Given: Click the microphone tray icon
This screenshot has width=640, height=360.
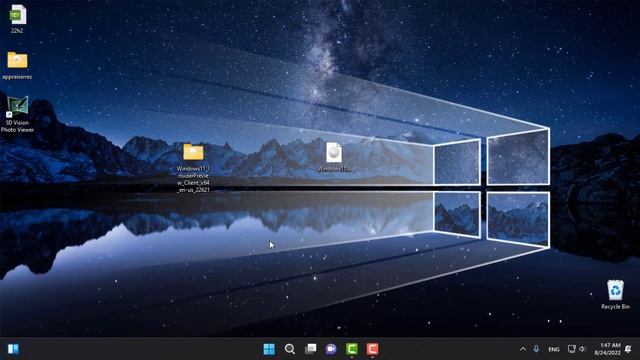Looking at the screenshot, I should coord(536,349).
